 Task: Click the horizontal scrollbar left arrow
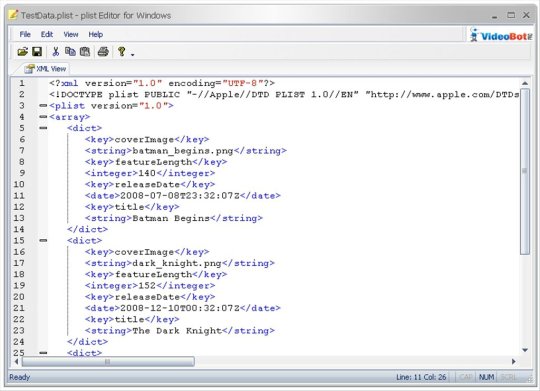click(x=16, y=361)
